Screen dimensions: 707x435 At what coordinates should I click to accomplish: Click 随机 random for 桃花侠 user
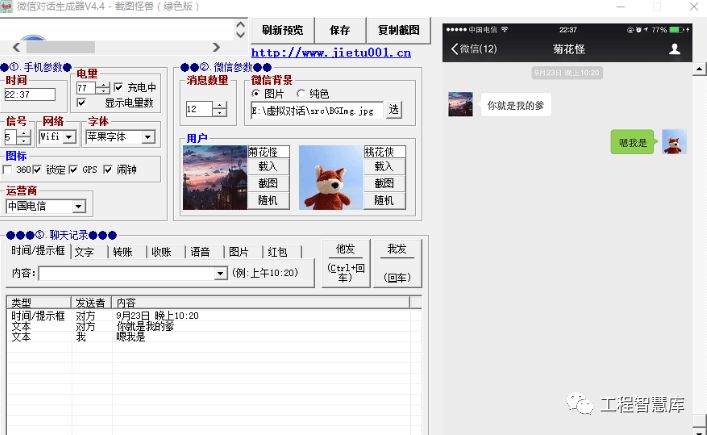384,200
